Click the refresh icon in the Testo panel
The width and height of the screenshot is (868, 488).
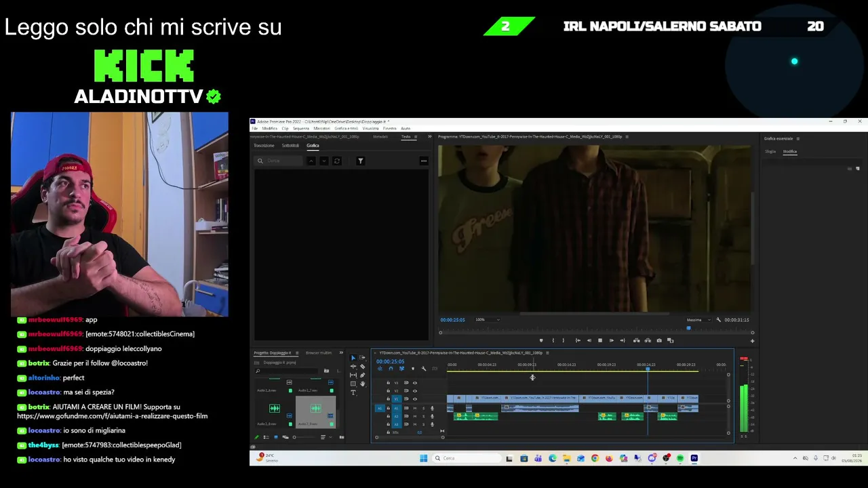pos(336,161)
